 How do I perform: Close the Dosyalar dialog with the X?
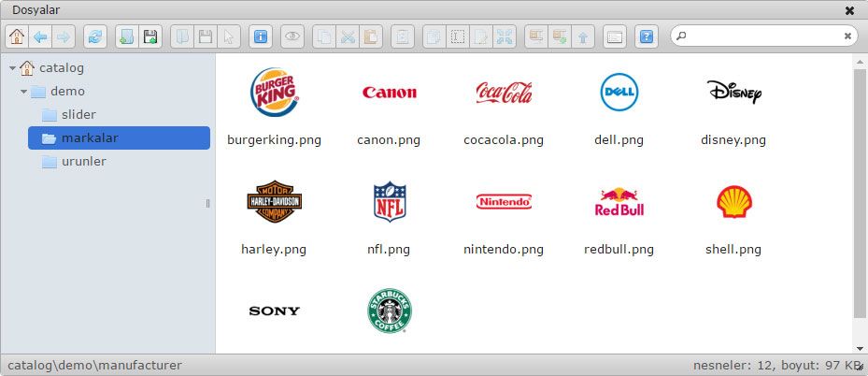[849, 10]
